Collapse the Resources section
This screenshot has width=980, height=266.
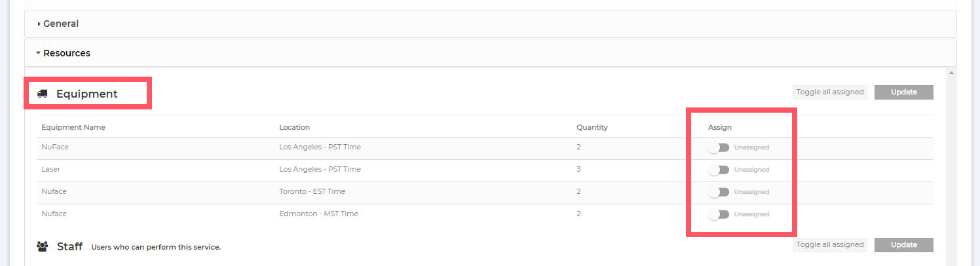coord(66,53)
